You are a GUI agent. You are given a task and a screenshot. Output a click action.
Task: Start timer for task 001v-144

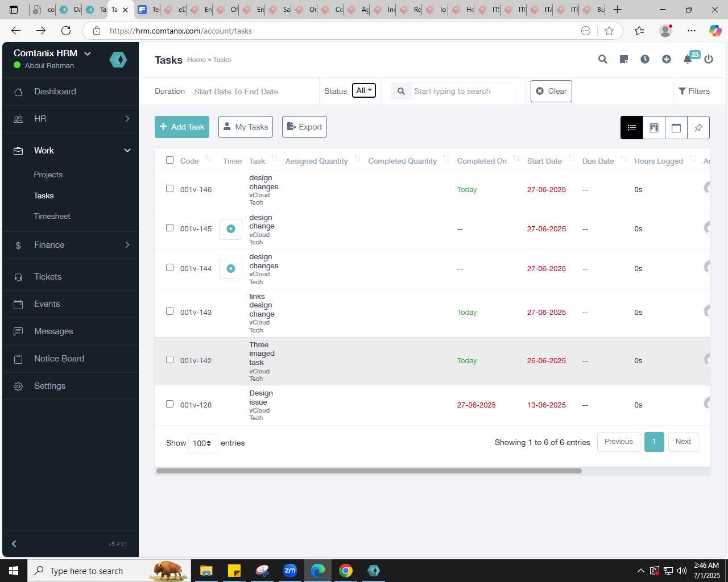point(231,269)
